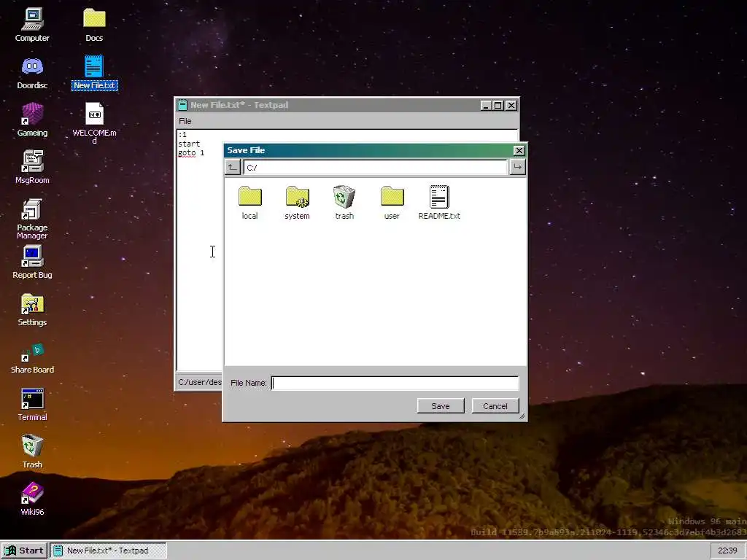Image resolution: width=747 pixels, height=560 pixels.
Task: Open the Terminal desktop icon
Action: click(32, 405)
